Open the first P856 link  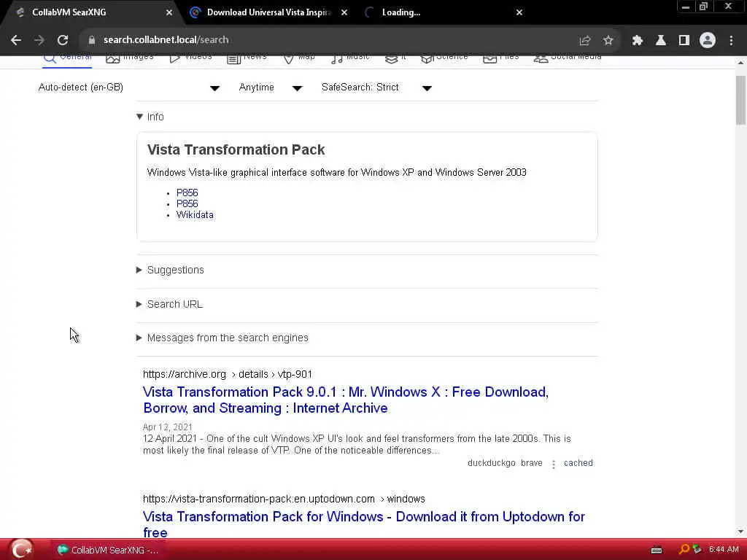pos(187,192)
